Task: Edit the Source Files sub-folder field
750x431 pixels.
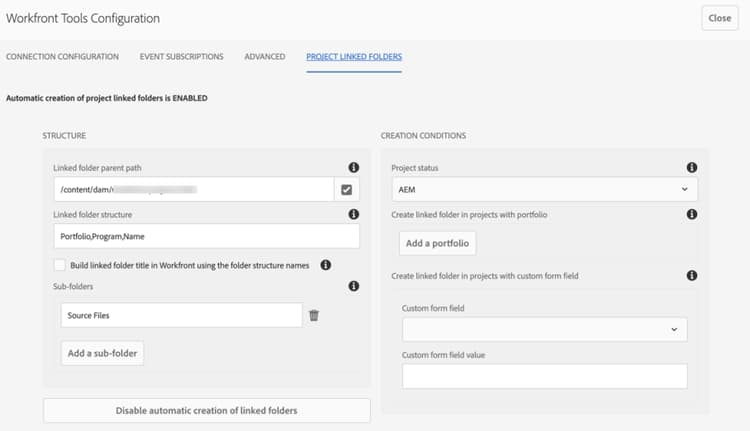Action: pyautogui.click(x=181, y=315)
